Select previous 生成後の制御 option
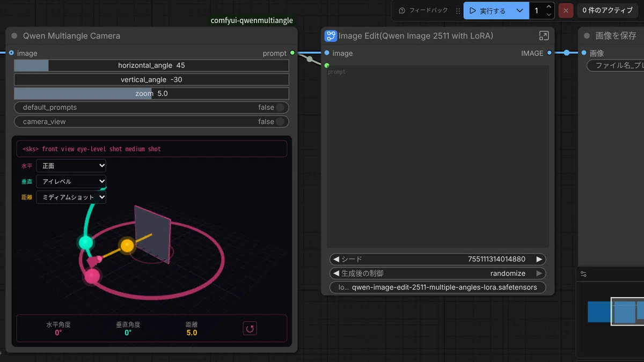 (x=336, y=274)
